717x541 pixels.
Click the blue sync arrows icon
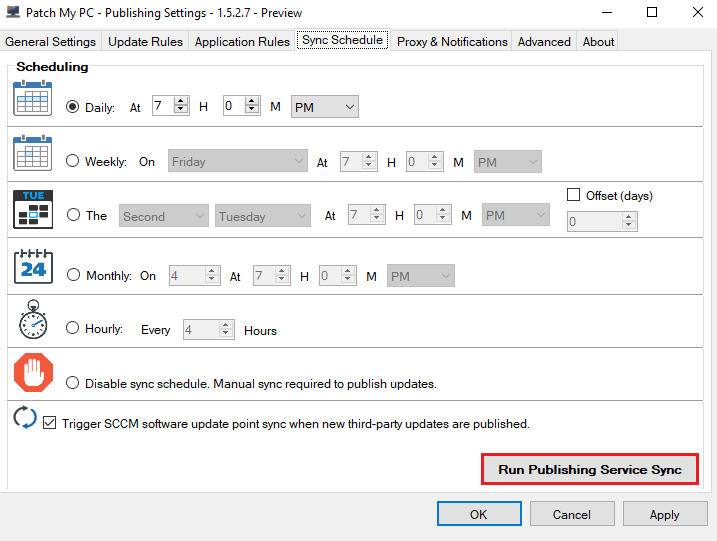tap(25, 418)
